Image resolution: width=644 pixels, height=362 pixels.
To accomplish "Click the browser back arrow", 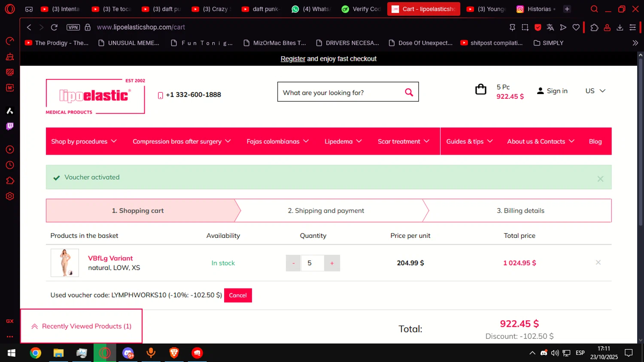I will pos(29,27).
